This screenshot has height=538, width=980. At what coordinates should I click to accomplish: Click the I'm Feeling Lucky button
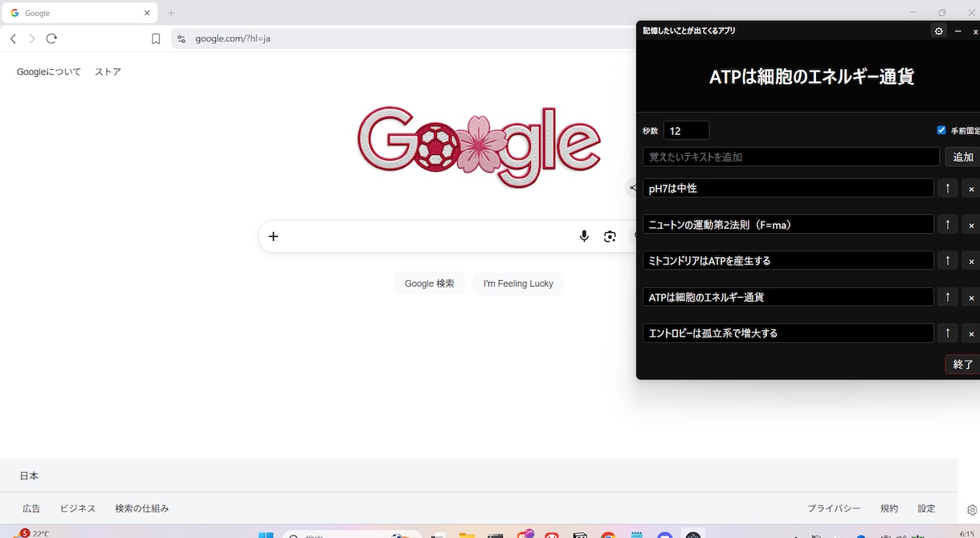tap(518, 283)
